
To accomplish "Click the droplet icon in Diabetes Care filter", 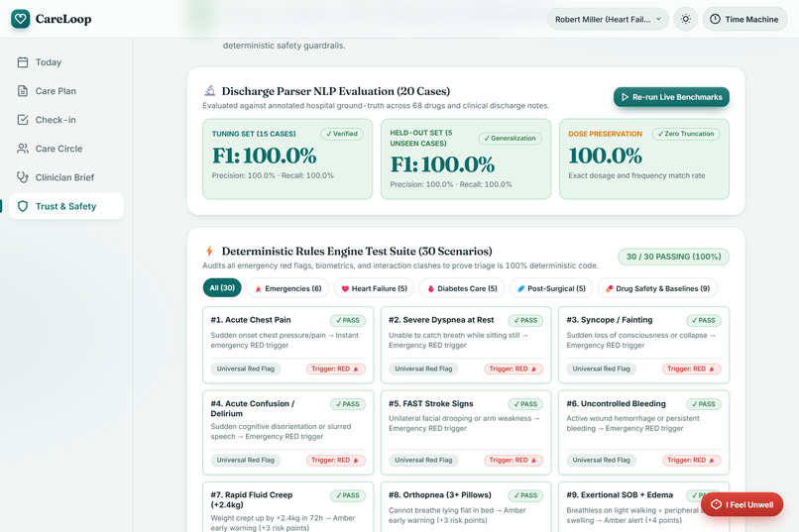I will (x=430, y=288).
